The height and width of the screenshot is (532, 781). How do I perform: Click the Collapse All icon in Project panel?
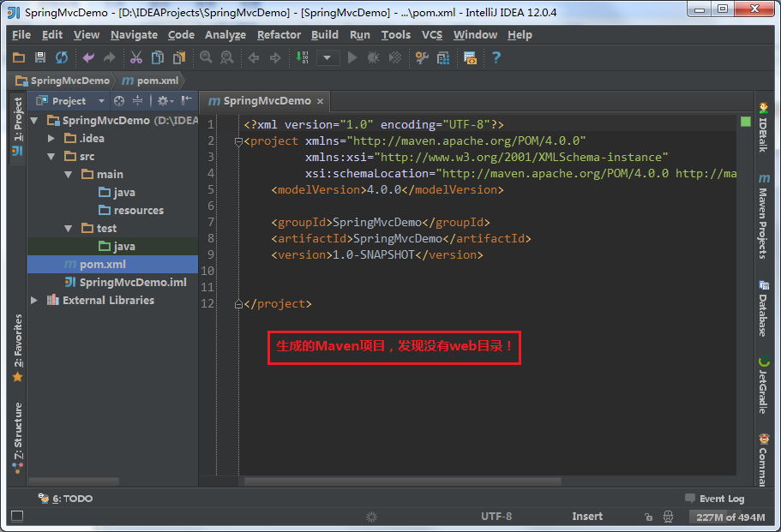(x=137, y=101)
